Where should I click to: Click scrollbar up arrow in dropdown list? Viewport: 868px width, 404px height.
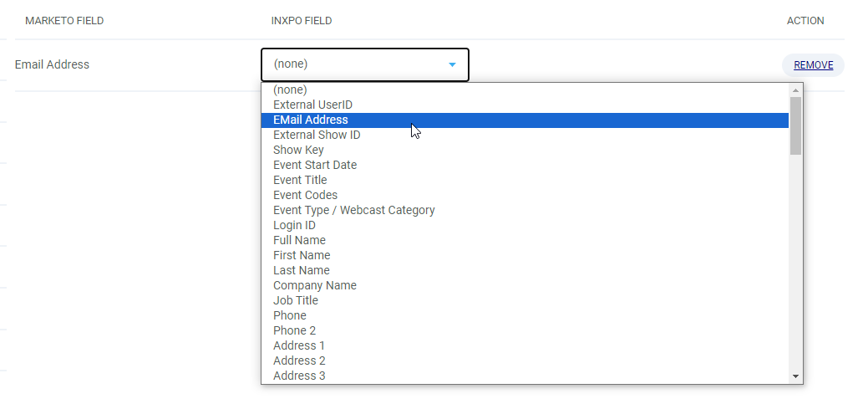[795, 89]
